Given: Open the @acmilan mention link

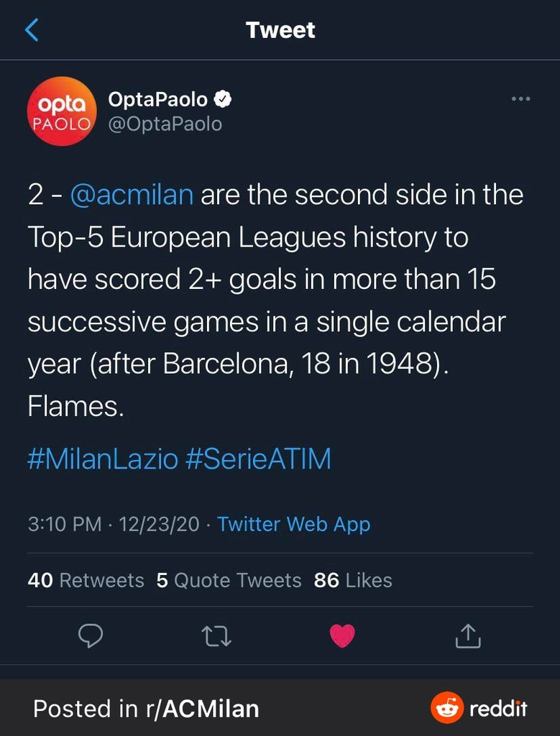Looking at the screenshot, I should (x=132, y=195).
